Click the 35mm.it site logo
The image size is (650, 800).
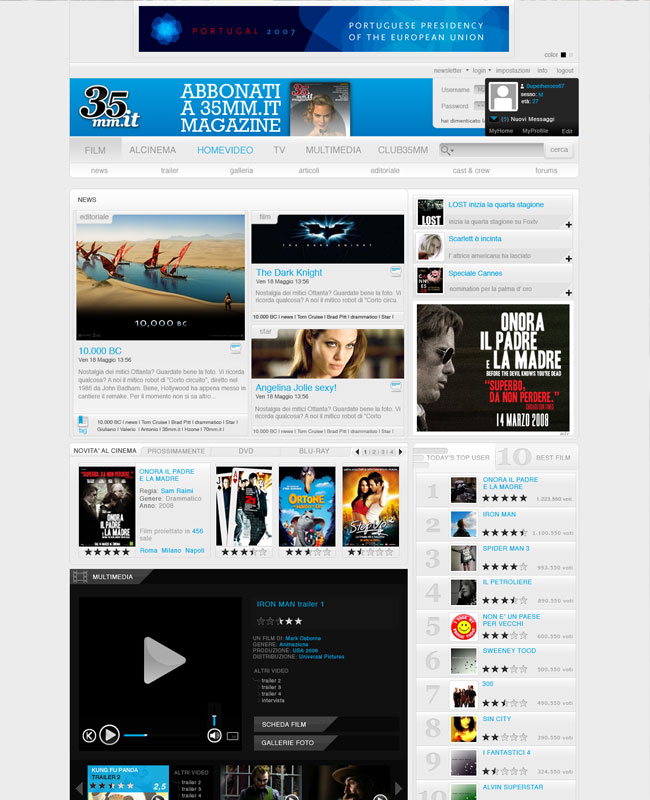pos(111,106)
